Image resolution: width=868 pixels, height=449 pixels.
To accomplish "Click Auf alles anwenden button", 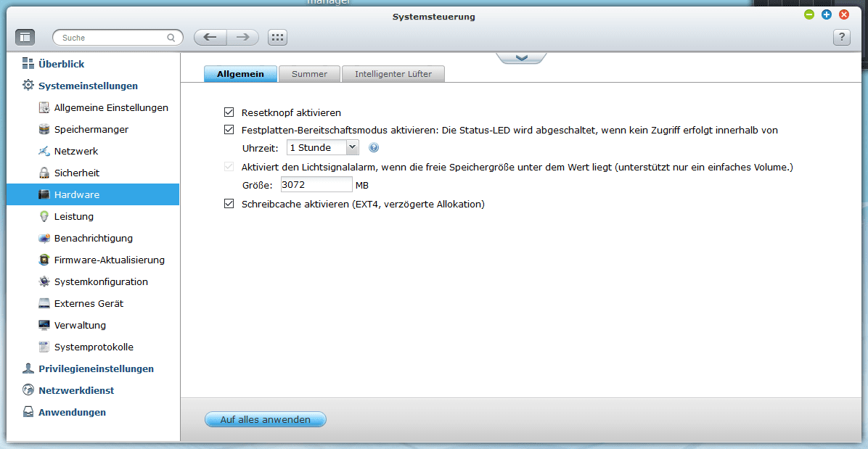I will coord(266,420).
